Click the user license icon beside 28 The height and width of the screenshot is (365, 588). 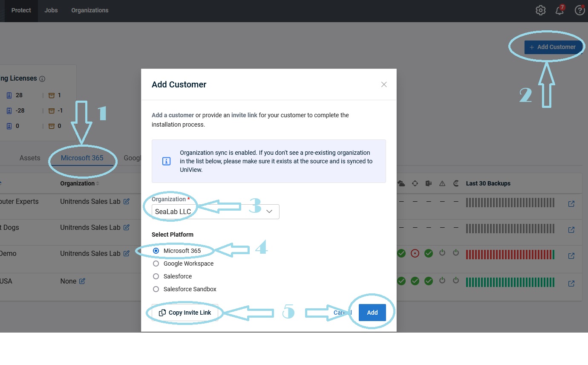pos(9,95)
